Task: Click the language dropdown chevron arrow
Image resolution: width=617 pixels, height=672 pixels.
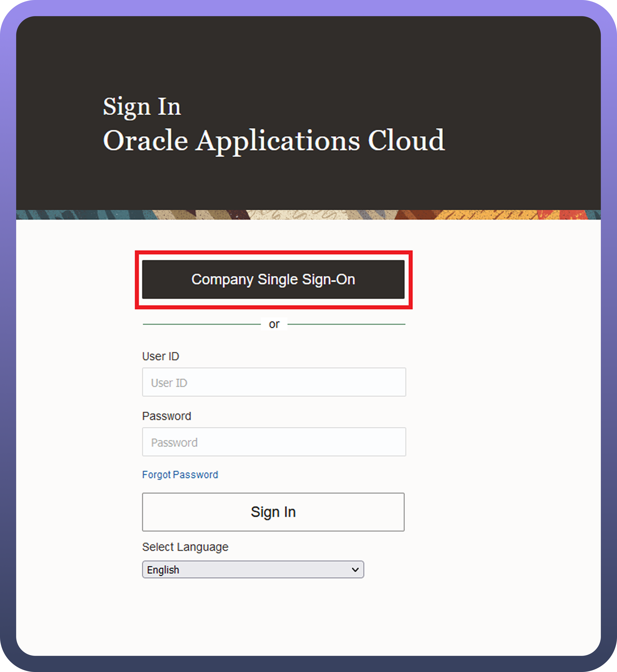Action: coord(355,570)
